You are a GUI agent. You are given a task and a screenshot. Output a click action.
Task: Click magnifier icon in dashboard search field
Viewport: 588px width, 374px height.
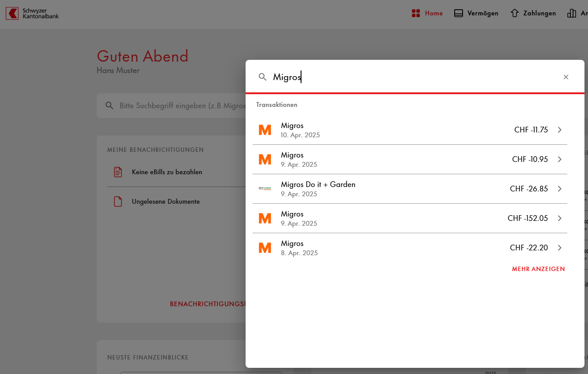click(110, 106)
